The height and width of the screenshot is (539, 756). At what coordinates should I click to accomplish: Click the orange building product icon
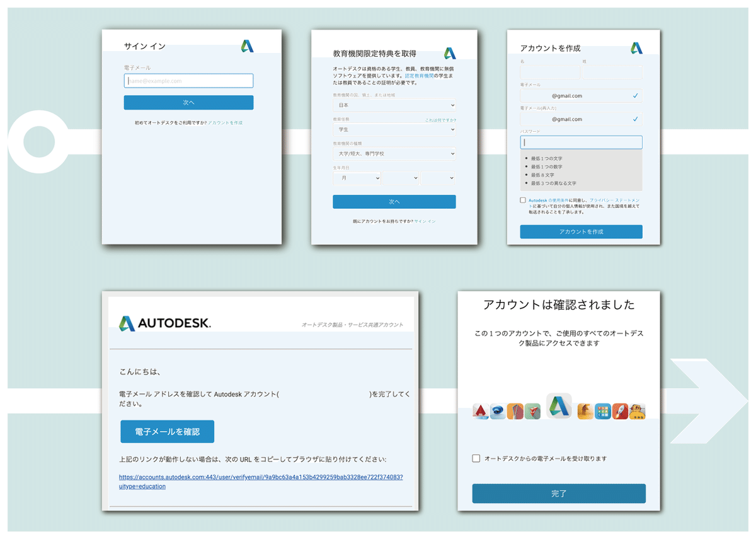(x=515, y=412)
